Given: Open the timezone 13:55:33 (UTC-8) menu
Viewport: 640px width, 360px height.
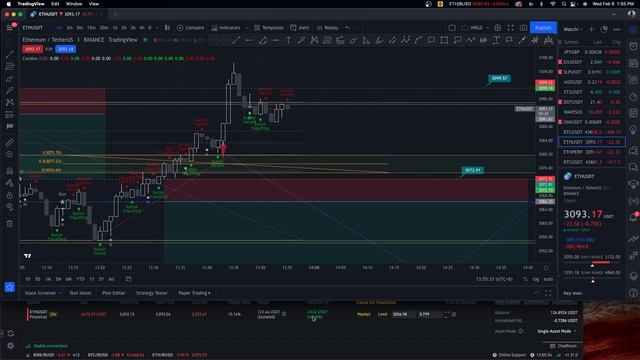Looking at the screenshot, I should click(494, 279).
